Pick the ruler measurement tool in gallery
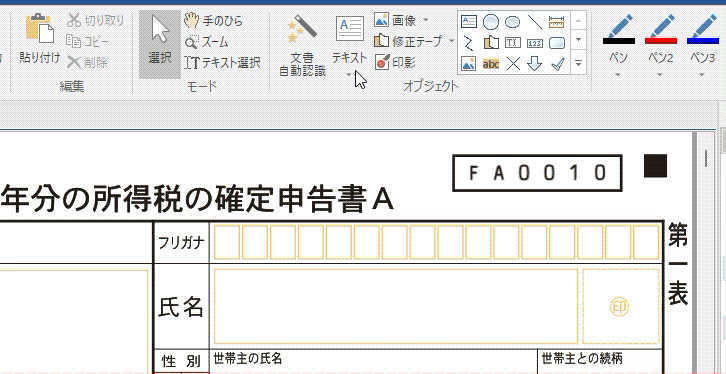Viewport: 726px width, 374px height. pyautogui.click(x=556, y=21)
